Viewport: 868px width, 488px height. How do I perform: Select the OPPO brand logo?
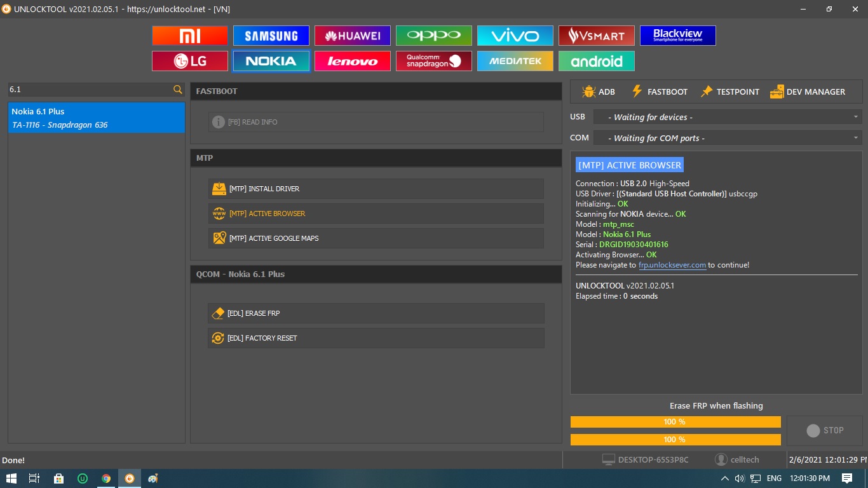click(x=434, y=36)
